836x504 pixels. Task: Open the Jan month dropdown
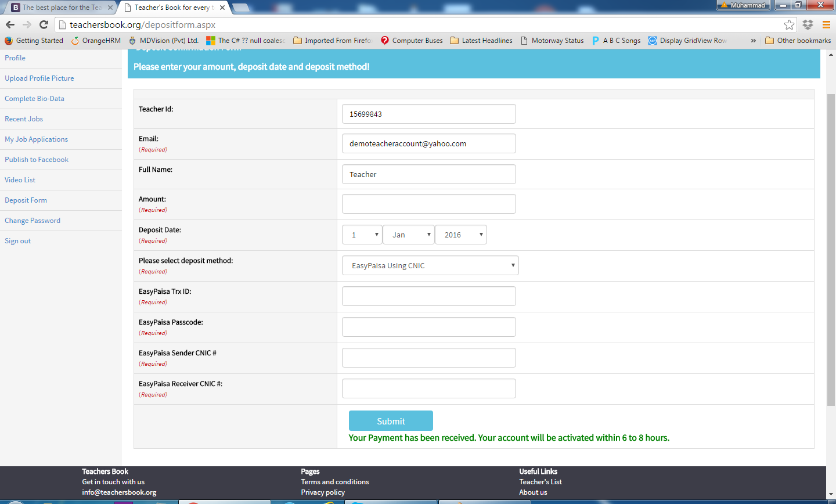pos(408,234)
